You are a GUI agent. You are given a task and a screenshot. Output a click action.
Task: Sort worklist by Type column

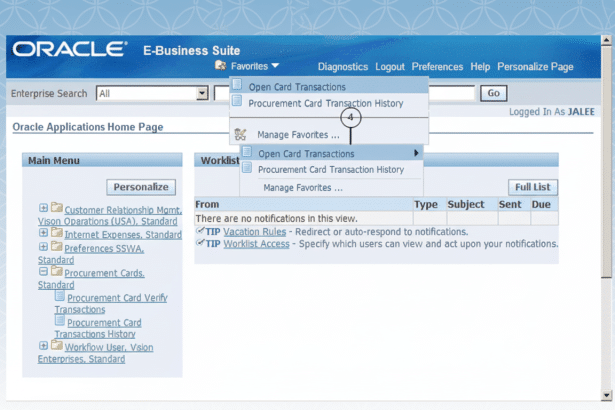(x=426, y=204)
